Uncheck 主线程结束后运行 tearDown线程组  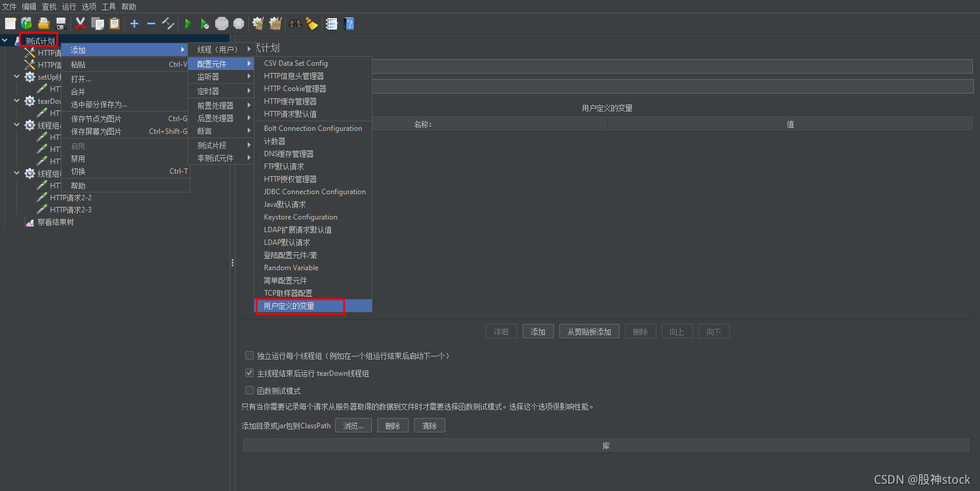[x=250, y=373]
